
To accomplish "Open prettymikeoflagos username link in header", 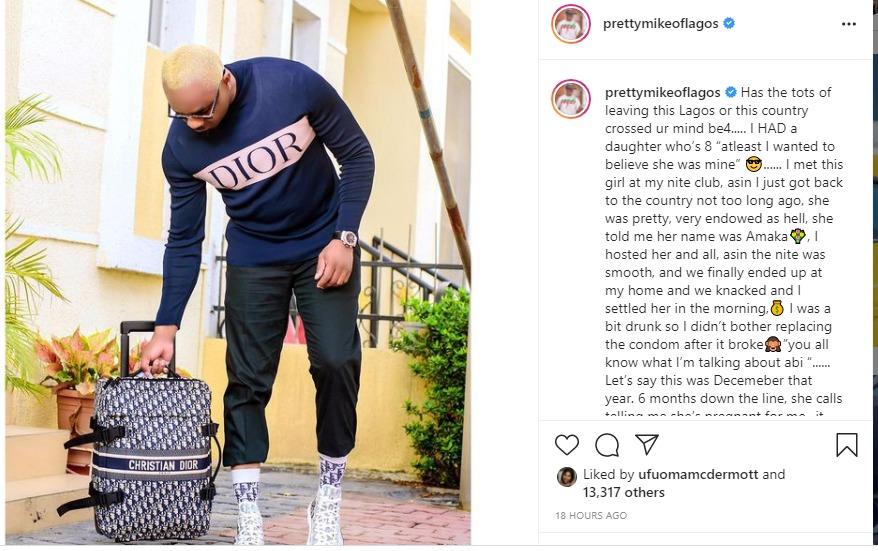I will coord(661,24).
